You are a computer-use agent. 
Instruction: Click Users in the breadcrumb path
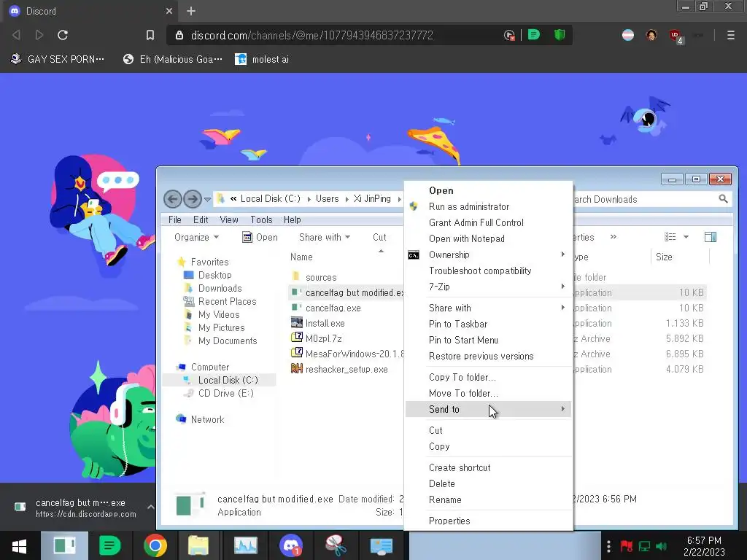point(327,198)
